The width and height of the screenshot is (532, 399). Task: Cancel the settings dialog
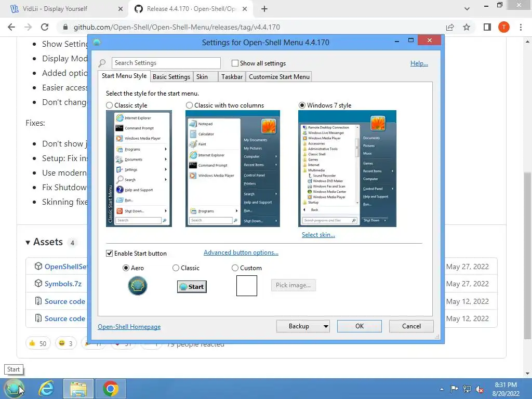click(411, 326)
